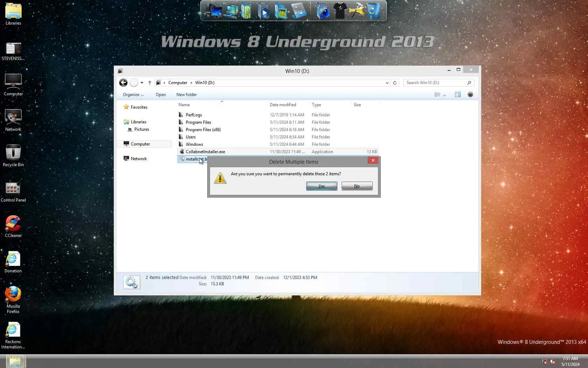Open the blue recycle bin in the dock
Image resolution: width=588 pixels, height=368 pixels.
[x=374, y=11]
